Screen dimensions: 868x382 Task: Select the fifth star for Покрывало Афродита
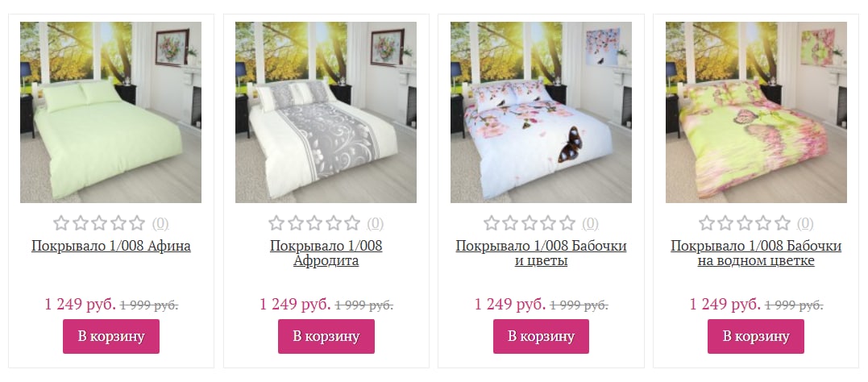(x=353, y=223)
